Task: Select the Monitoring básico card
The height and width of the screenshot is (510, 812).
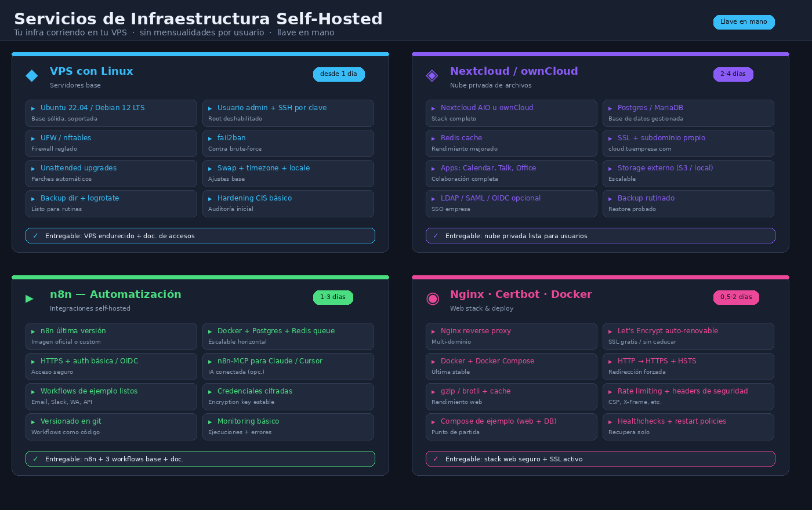Action: point(288,427)
